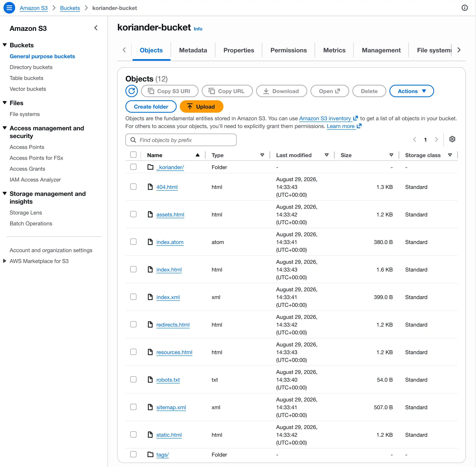Open Storage Lens in the sidebar
Screen dimensions: 476x467
[x=26, y=213]
